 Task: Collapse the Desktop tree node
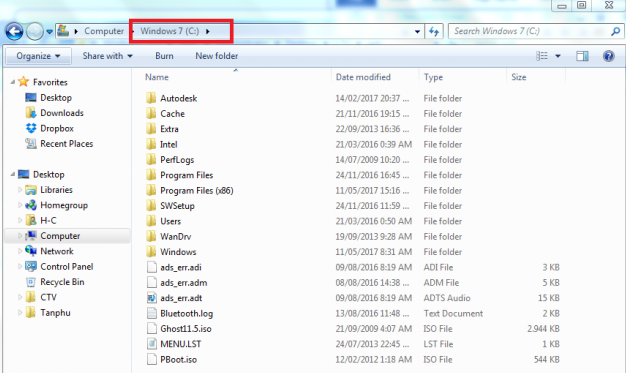coord(13,174)
